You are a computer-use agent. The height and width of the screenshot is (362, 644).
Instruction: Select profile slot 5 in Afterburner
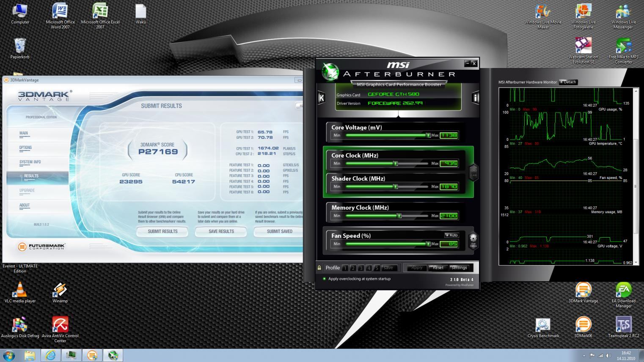[377, 268]
